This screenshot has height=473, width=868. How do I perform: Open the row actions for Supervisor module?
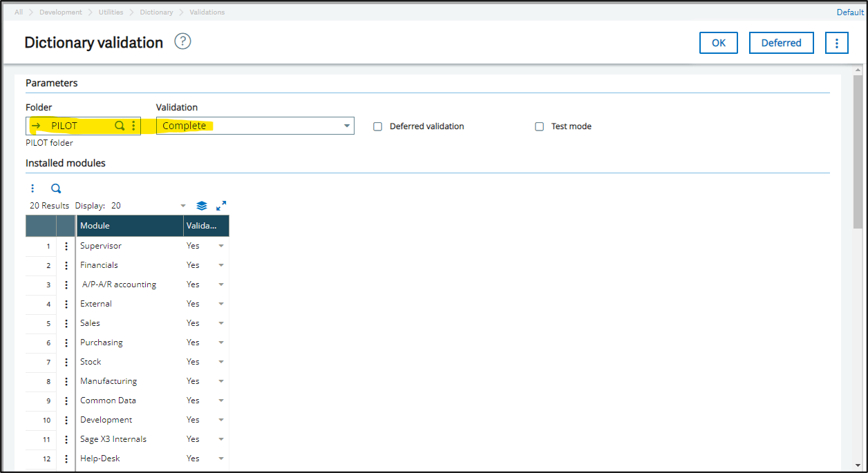[x=66, y=246]
